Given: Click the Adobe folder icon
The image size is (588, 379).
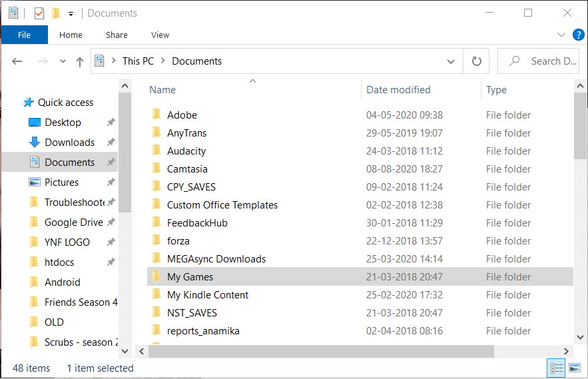Looking at the screenshot, I should (156, 115).
